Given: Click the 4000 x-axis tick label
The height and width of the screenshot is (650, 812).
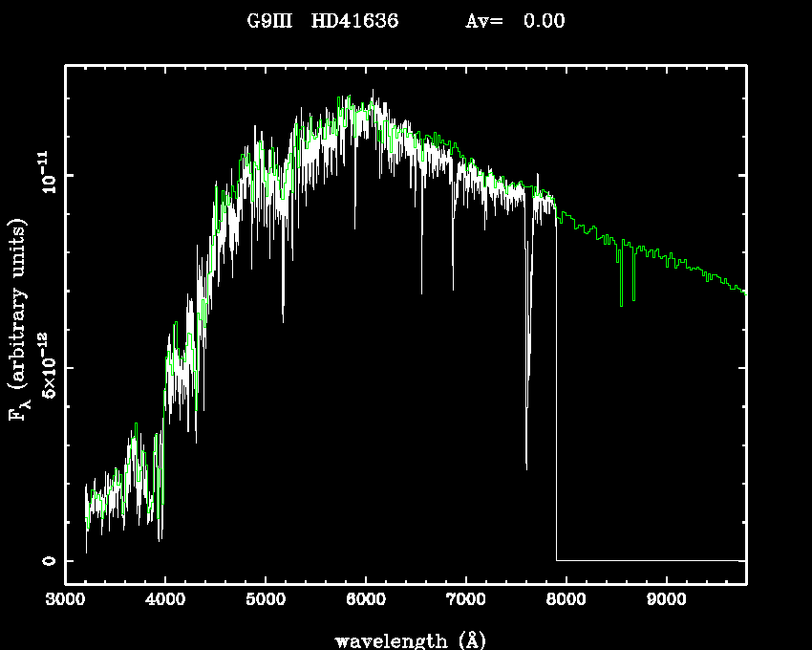Looking at the screenshot, I should (x=165, y=601).
